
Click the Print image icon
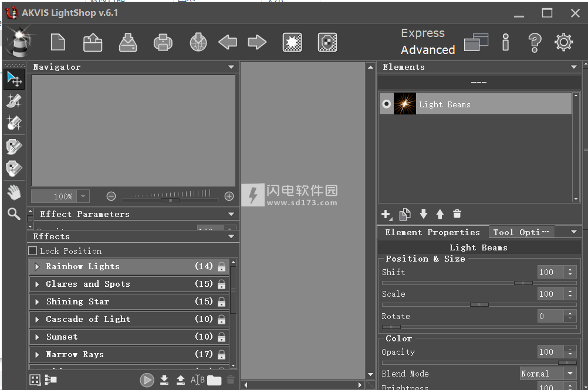coord(163,42)
